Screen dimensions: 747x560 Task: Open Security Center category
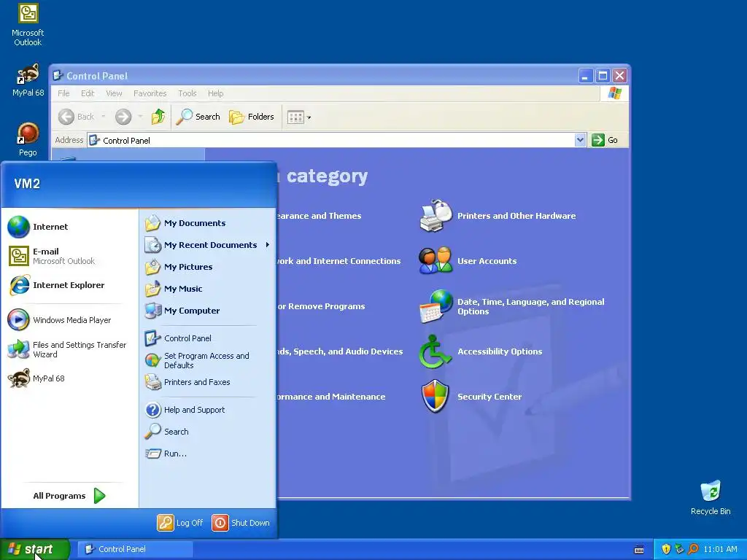pos(471,397)
